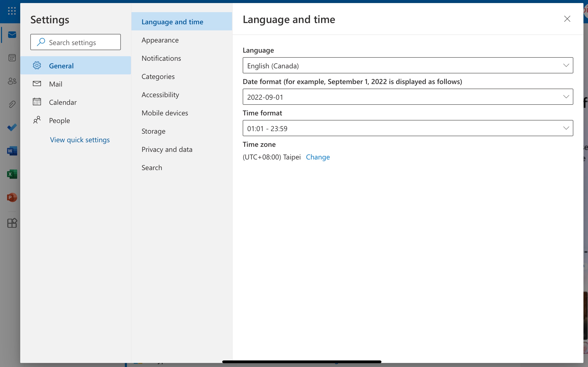Click the General settings icon
Screen dimensions: 588x367
37,65
